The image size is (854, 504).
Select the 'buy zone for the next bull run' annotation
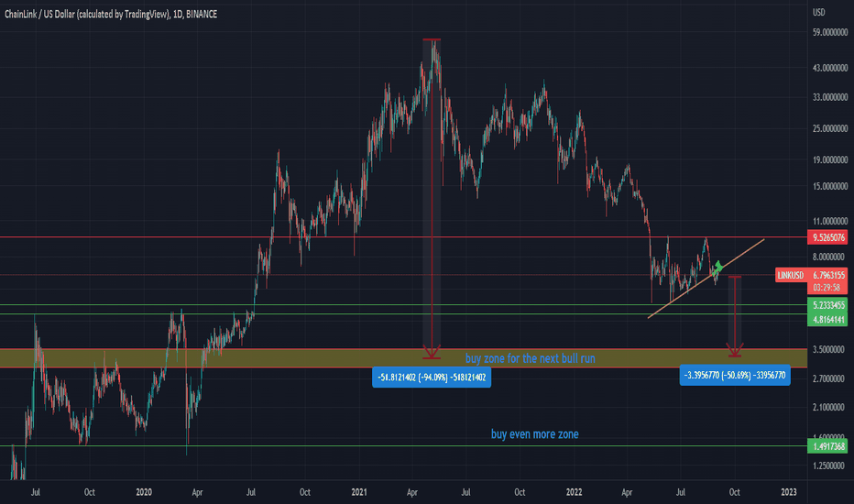(530, 358)
